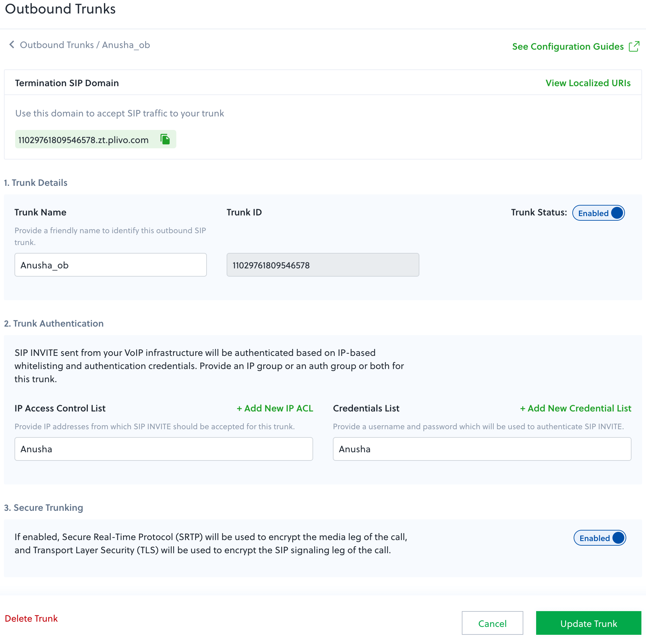Disable the Secure Trunking toggle

[600, 538]
